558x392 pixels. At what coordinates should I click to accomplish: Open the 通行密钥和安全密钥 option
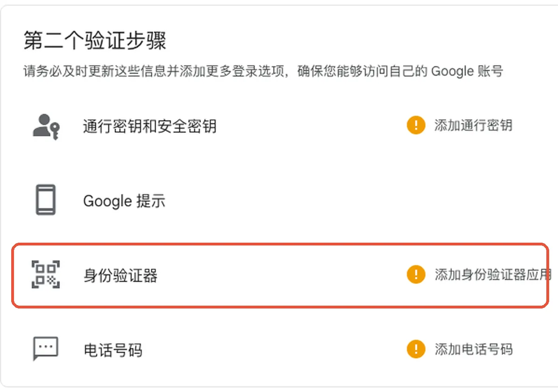(149, 126)
